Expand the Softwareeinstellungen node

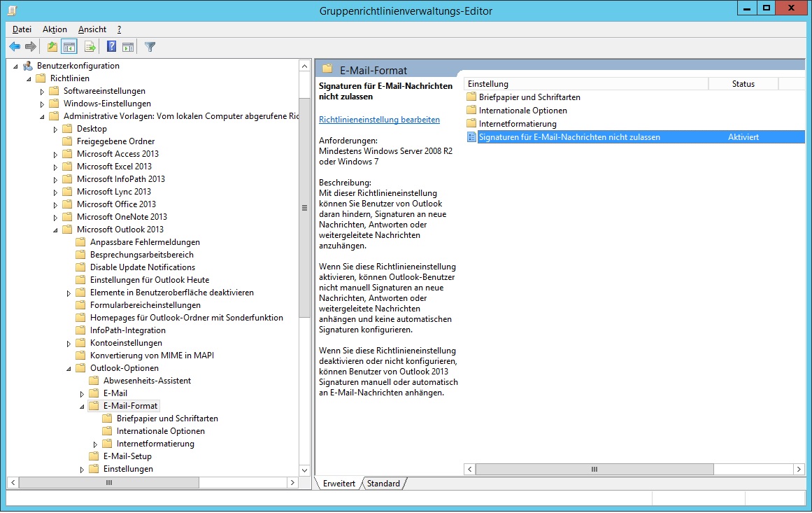click(x=43, y=92)
